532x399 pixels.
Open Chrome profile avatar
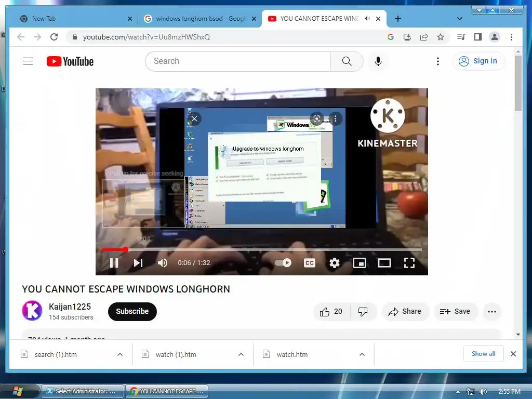point(495,37)
